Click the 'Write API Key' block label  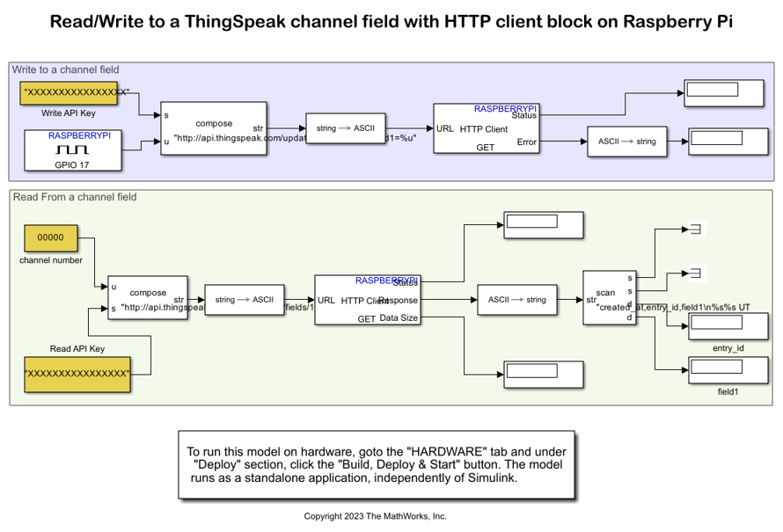pos(69,113)
